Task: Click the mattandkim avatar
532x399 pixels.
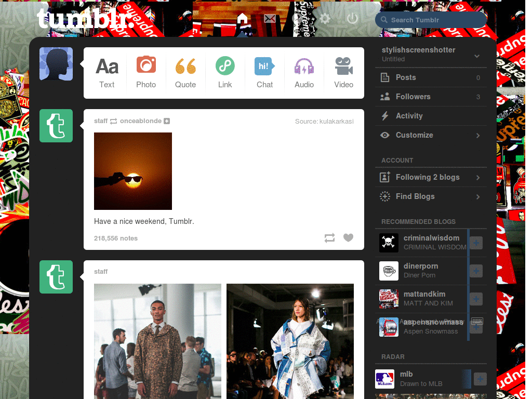Action: pos(389,299)
